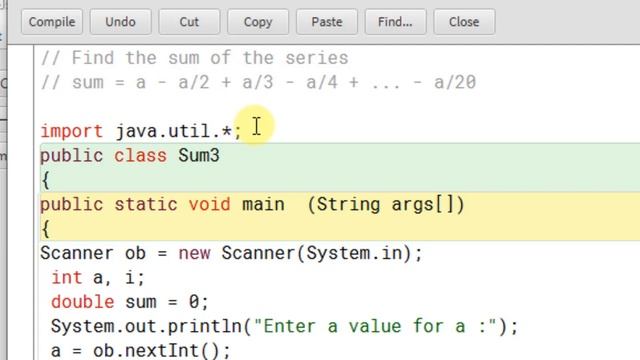The height and width of the screenshot is (360, 640).
Task: Click the opening brace under class Sum3
Action: (x=46, y=180)
